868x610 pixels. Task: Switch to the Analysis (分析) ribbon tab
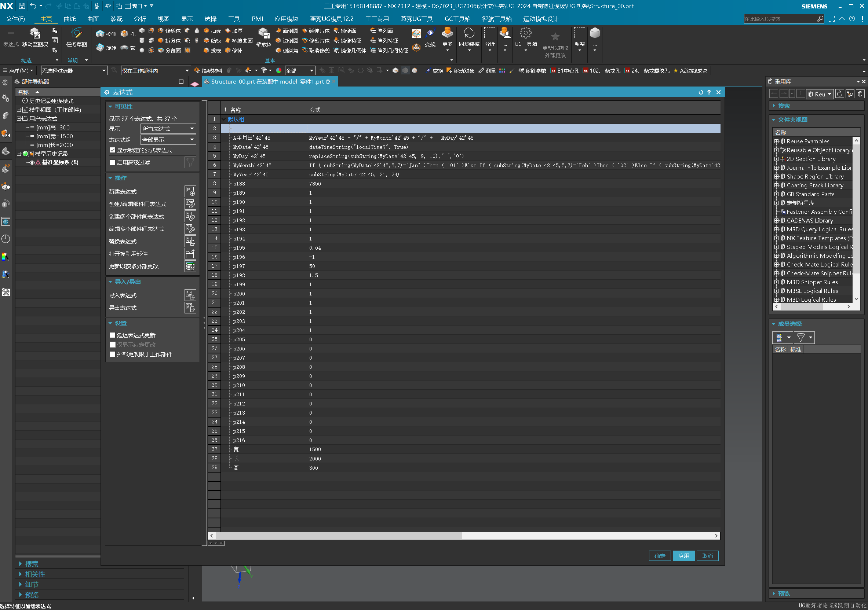(x=140, y=19)
